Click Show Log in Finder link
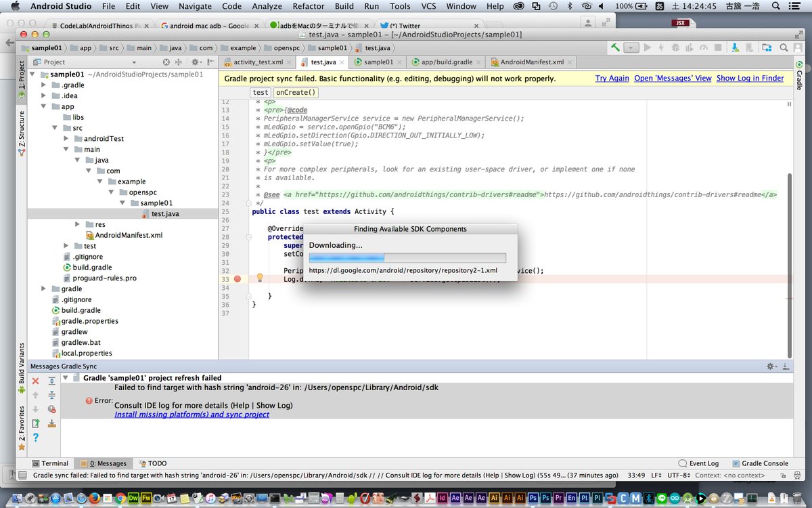 point(750,79)
